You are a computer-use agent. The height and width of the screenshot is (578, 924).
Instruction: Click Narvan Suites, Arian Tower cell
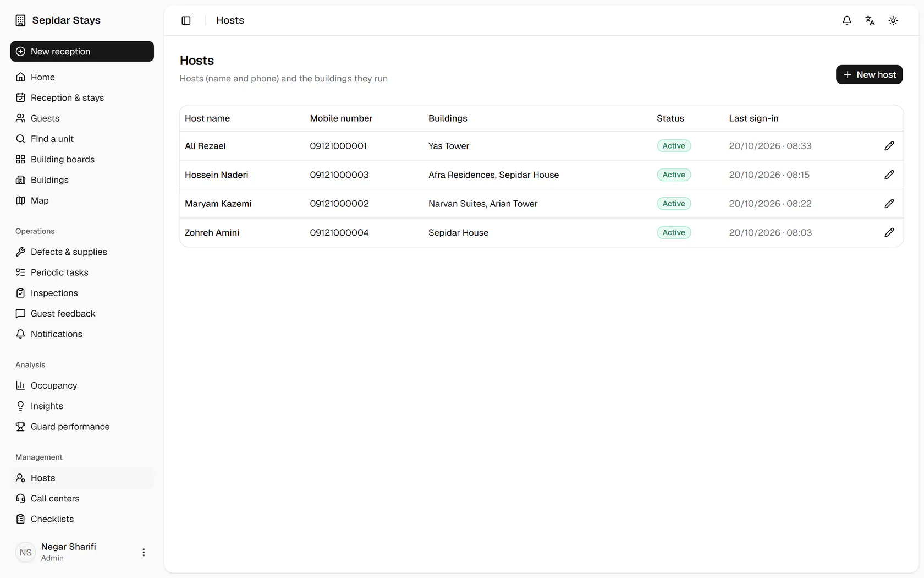tap(483, 204)
